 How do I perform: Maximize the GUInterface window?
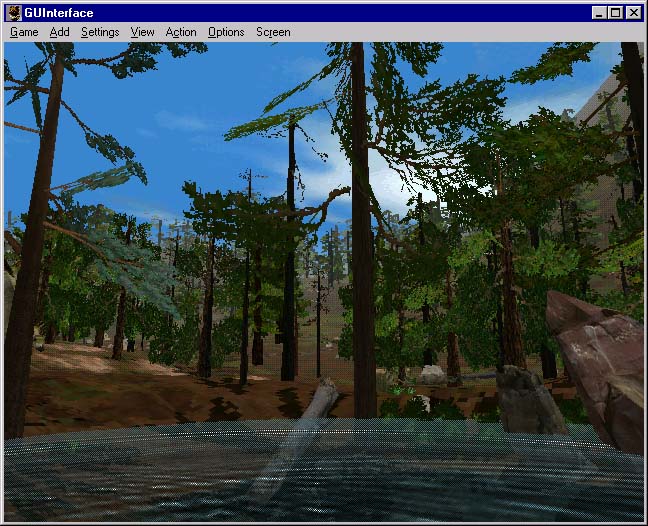[615, 13]
